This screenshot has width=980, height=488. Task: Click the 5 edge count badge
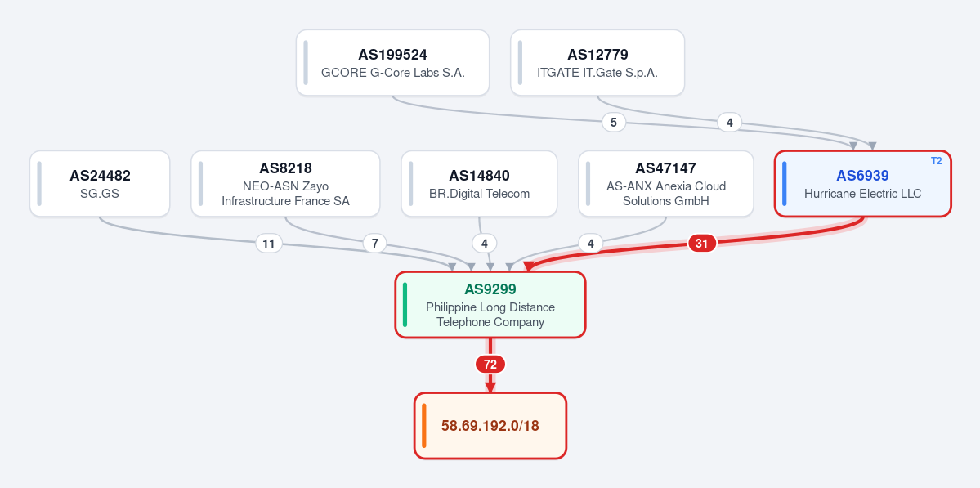pos(614,123)
